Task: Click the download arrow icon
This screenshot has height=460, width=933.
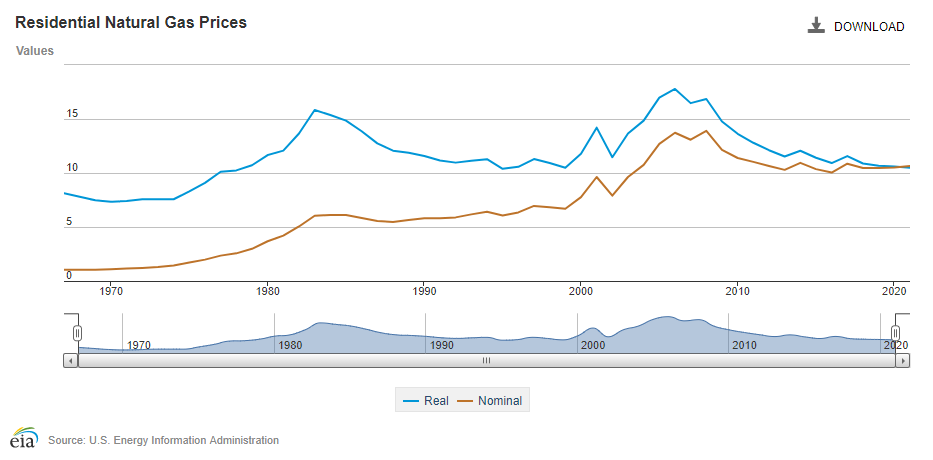Action: click(816, 26)
